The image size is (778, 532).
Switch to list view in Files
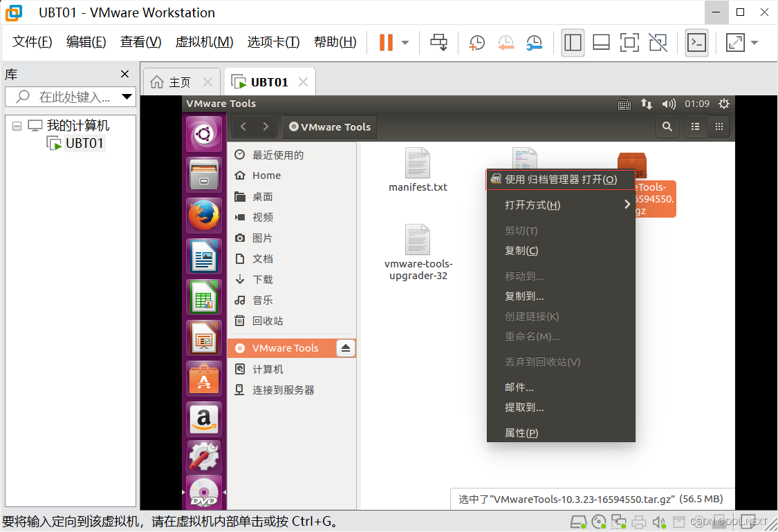point(696,126)
